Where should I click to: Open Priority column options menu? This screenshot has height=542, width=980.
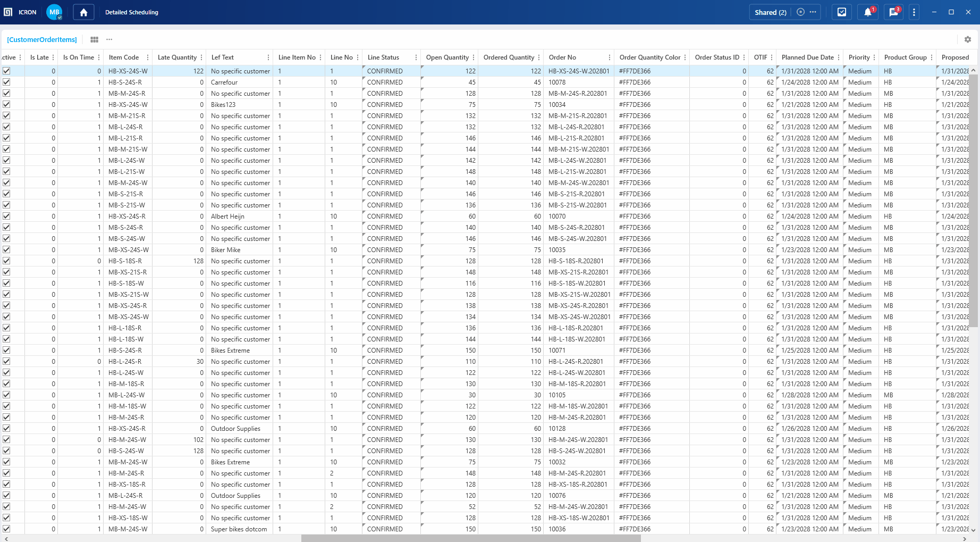[x=874, y=57]
